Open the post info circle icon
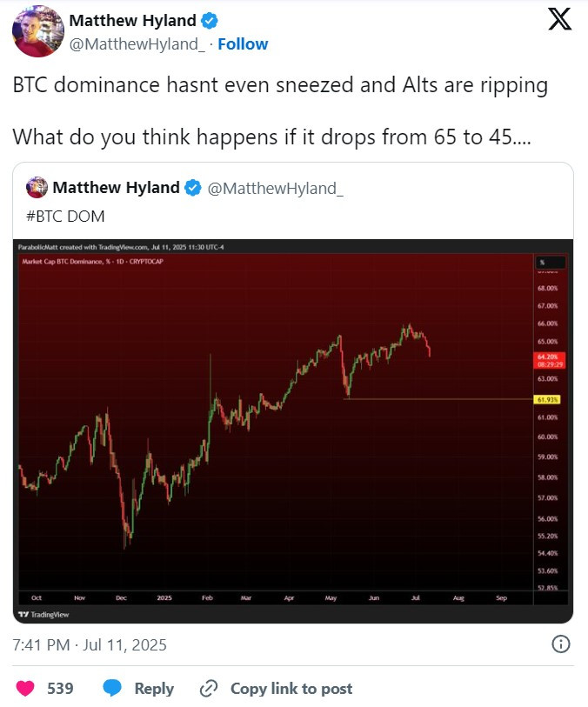 coord(561,644)
